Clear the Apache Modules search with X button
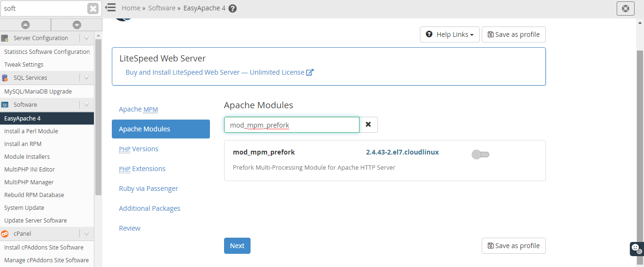The image size is (644, 267). [368, 125]
